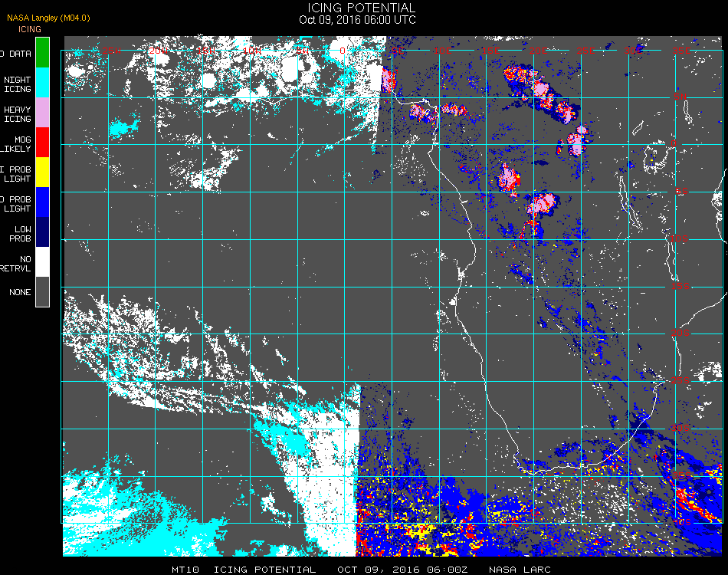Click the 'NASA Langley (M04.0)' label
This screenshot has width=728, height=575.
click(x=48, y=18)
